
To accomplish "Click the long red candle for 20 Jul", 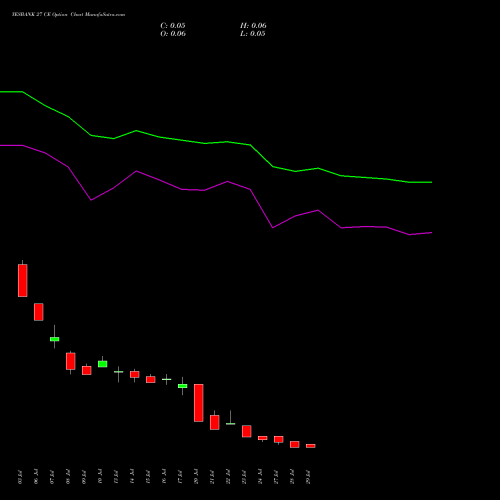I will [x=199, y=403].
